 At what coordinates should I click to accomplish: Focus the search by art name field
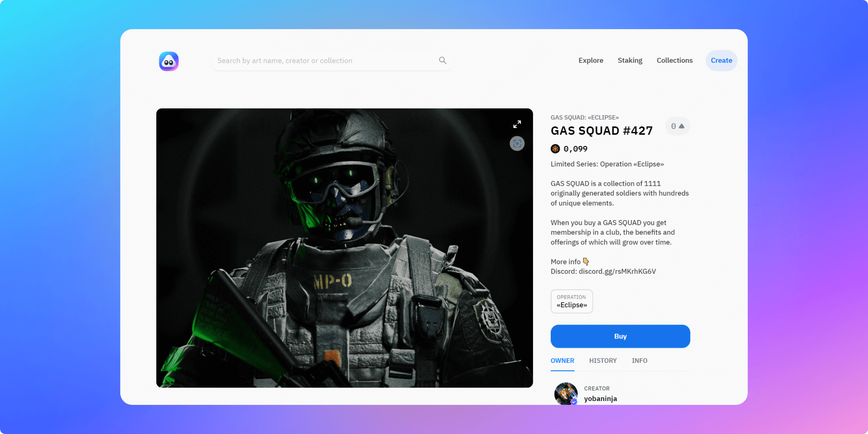[x=332, y=61]
